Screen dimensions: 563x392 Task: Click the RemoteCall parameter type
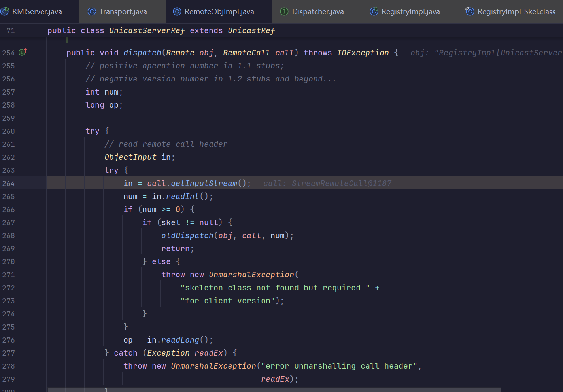(x=246, y=53)
